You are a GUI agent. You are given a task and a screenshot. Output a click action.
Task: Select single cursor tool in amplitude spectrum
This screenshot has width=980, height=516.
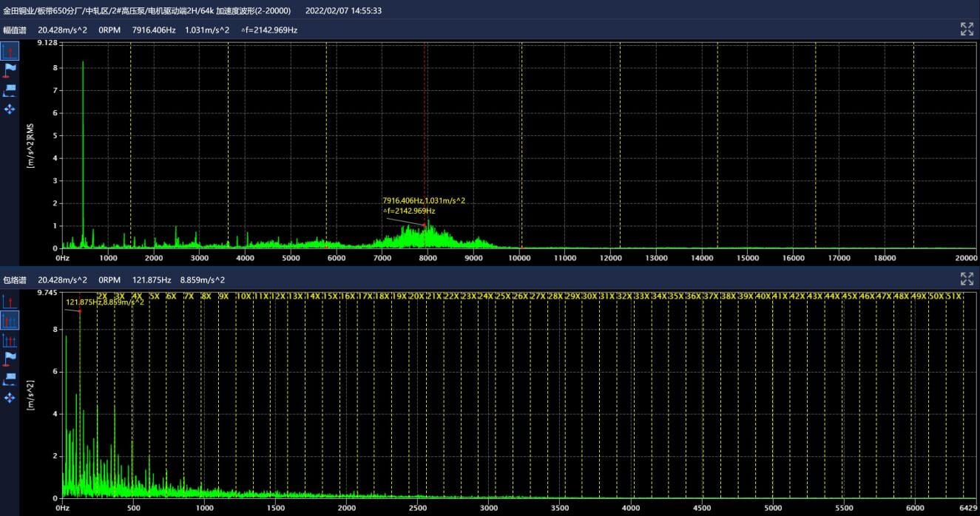click(10, 51)
